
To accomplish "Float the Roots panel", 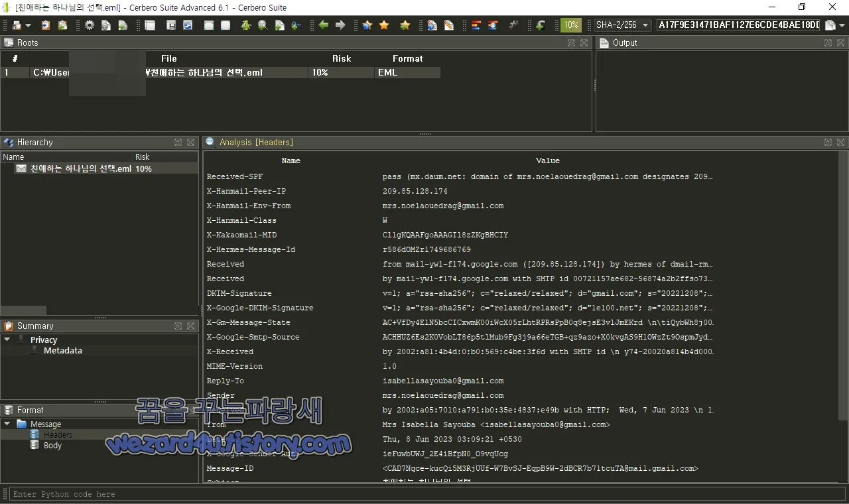I will [571, 42].
